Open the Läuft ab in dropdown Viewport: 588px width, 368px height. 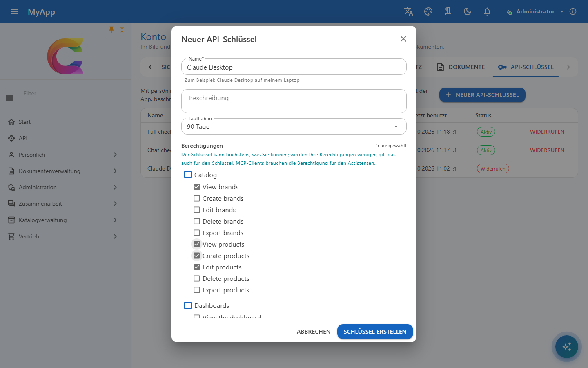[294, 126]
